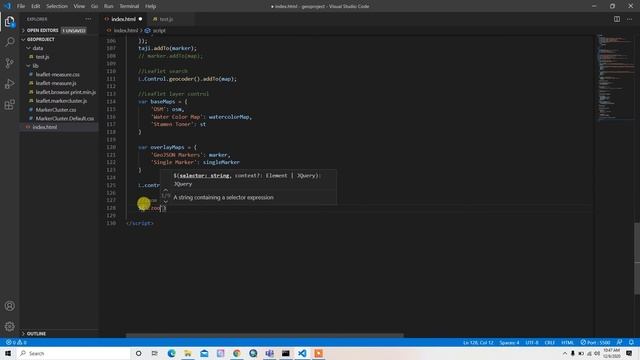
Task: Click the Live Server Port 5500 status
Action: (x=595, y=342)
